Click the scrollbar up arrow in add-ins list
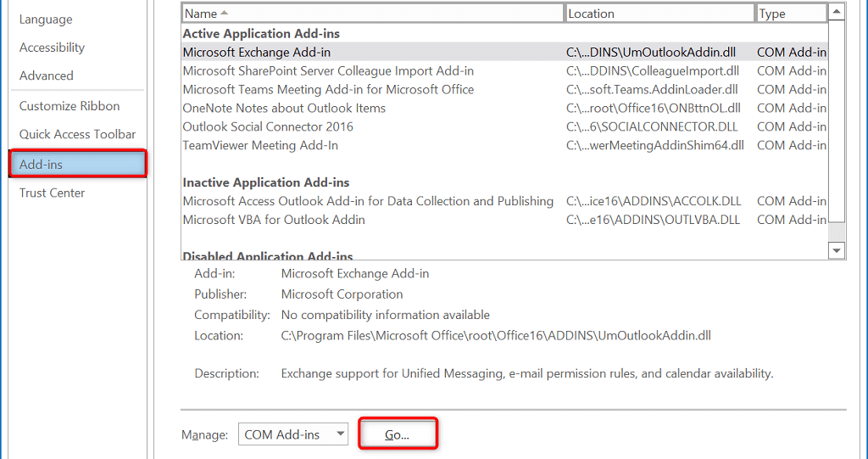The height and width of the screenshot is (459, 868). pyautogui.click(x=837, y=12)
